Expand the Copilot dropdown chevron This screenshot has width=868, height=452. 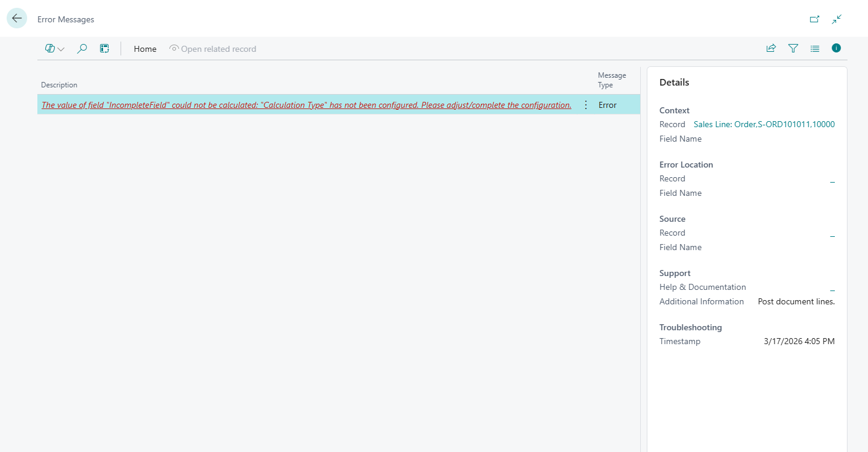coord(61,49)
